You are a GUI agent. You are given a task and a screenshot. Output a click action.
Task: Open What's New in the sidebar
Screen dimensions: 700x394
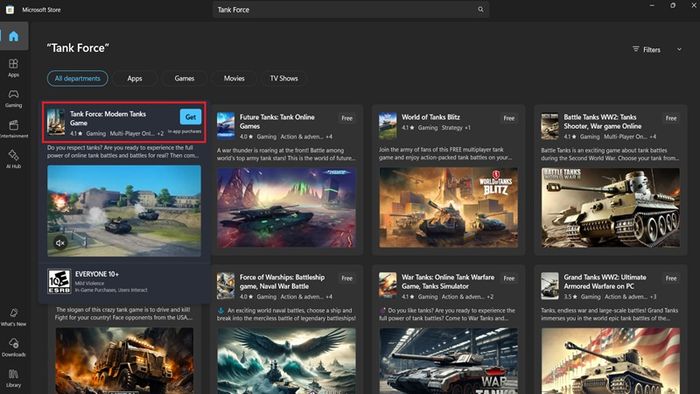[x=13, y=317]
